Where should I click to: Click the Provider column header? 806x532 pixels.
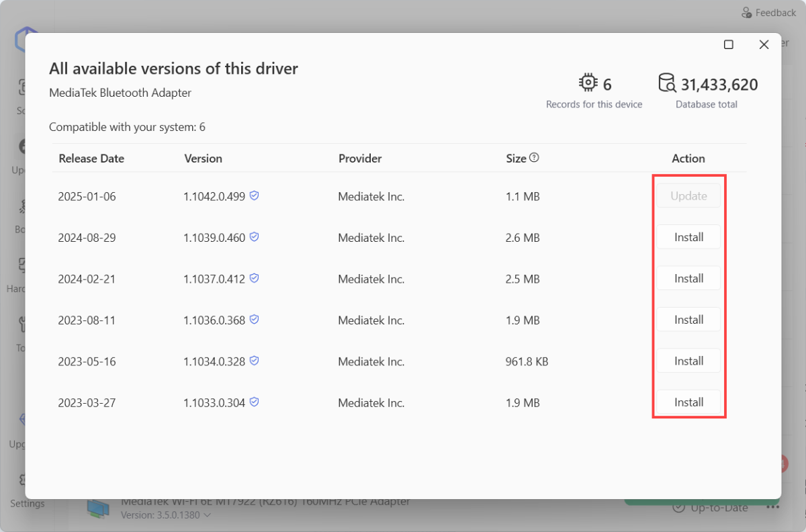(x=360, y=159)
